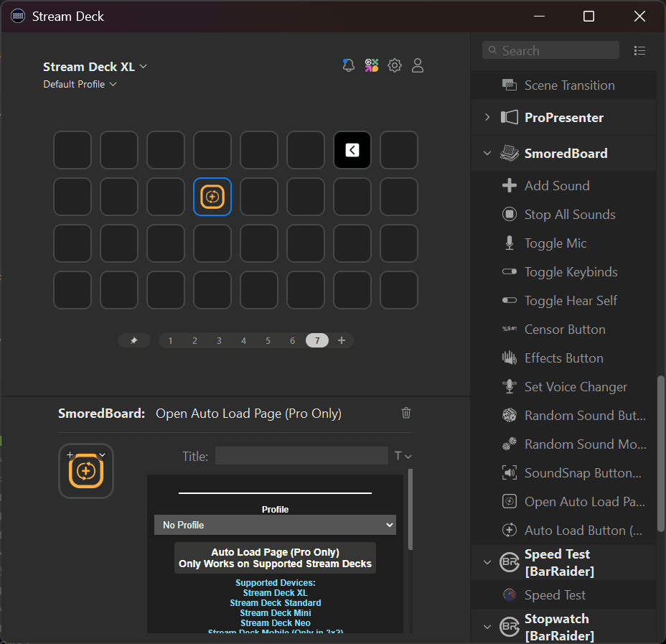The image size is (666, 644).
Task: Click the add new page plus button
Action: (x=342, y=340)
